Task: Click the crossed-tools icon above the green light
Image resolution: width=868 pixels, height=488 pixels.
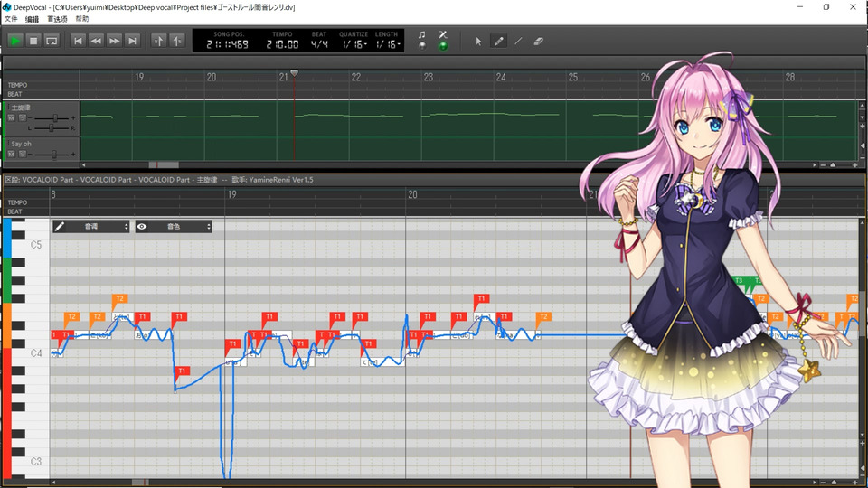Action: pos(443,34)
